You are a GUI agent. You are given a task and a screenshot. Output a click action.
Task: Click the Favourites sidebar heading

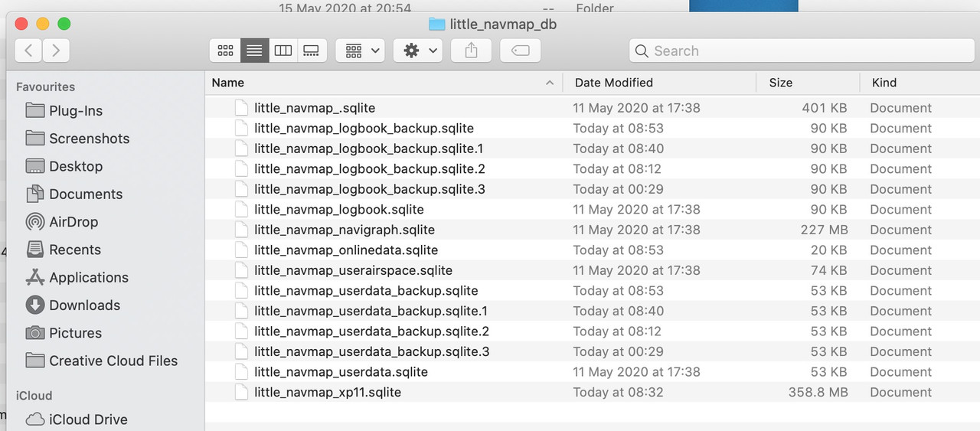point(45,87)
